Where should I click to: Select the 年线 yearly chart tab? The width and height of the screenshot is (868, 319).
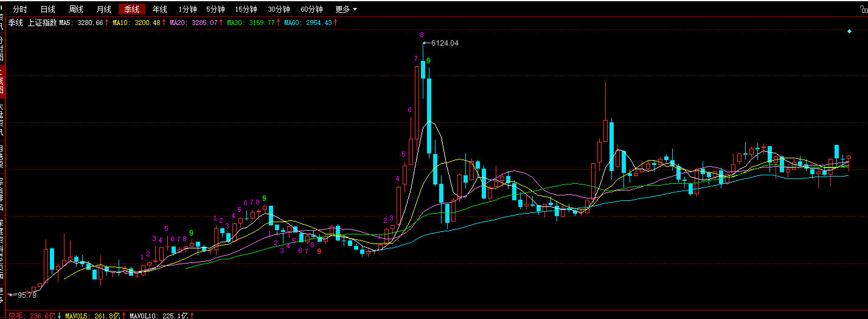pos(160,9)
